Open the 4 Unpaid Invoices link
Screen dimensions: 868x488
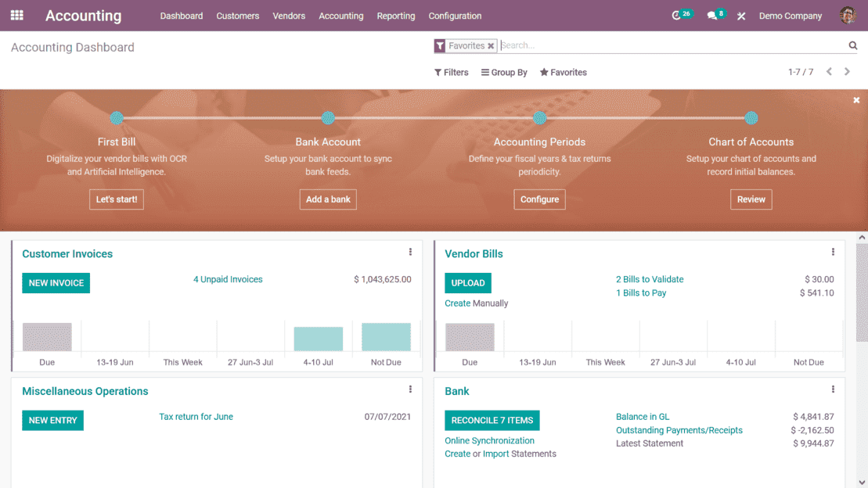click(228, 279)
